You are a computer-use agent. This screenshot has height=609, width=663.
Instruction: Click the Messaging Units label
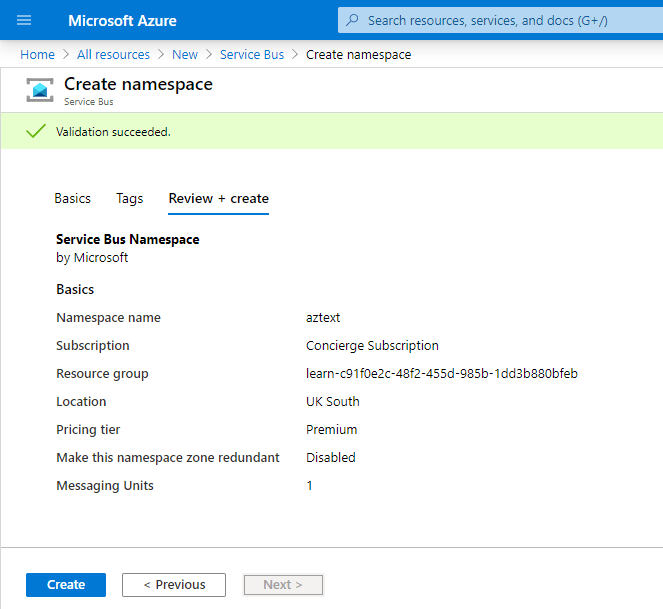105,486
